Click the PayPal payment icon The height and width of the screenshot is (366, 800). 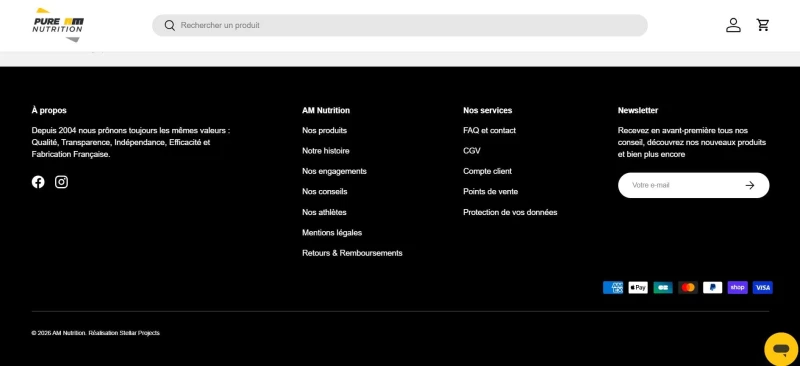(712, 287)
